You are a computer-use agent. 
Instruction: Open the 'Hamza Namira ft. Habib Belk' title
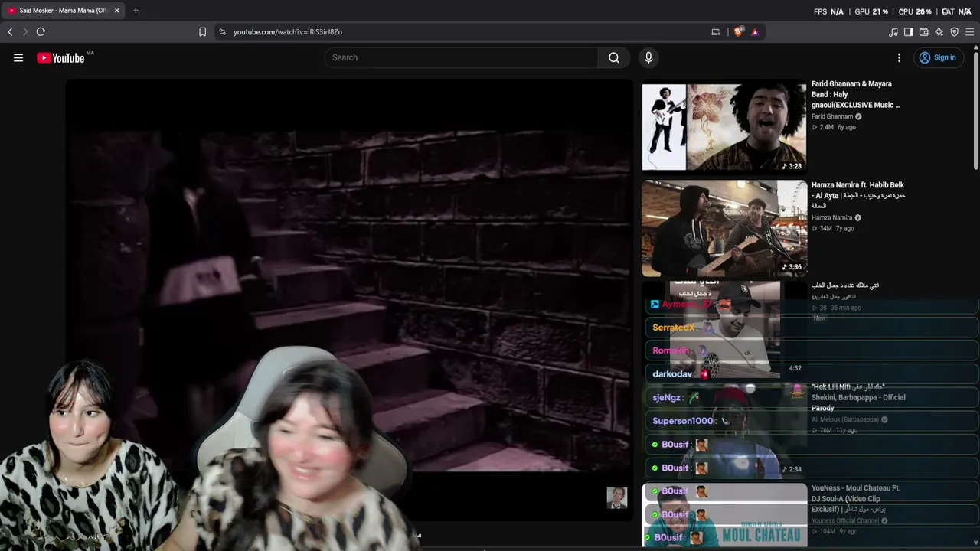(x=858, y=195)
